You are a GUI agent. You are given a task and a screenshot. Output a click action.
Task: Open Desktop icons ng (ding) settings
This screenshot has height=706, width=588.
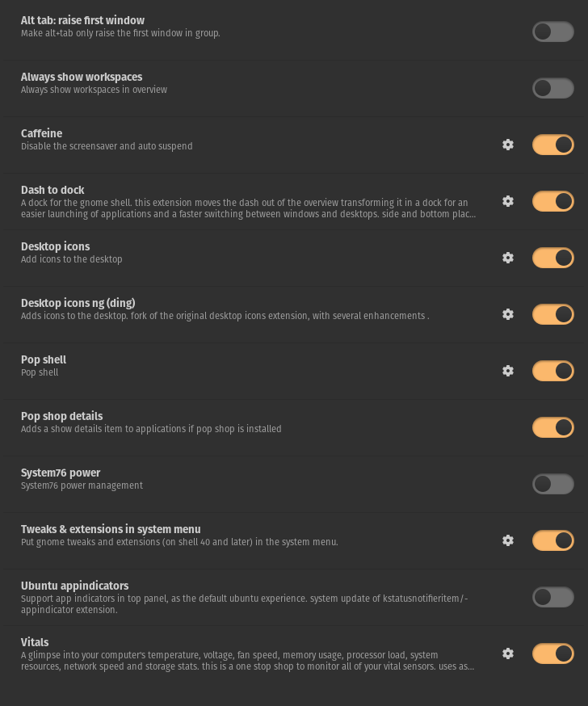pyautogui.click(x=508, y=314)
